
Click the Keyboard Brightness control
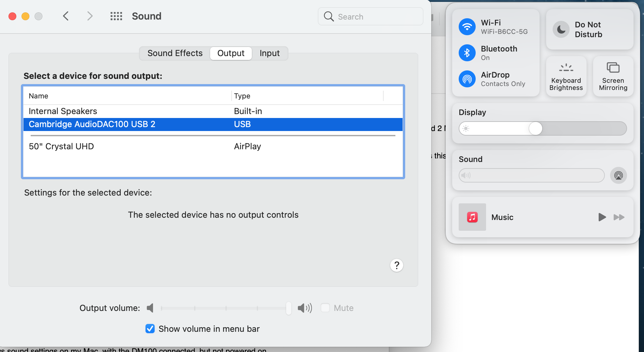tap(566, 76)
